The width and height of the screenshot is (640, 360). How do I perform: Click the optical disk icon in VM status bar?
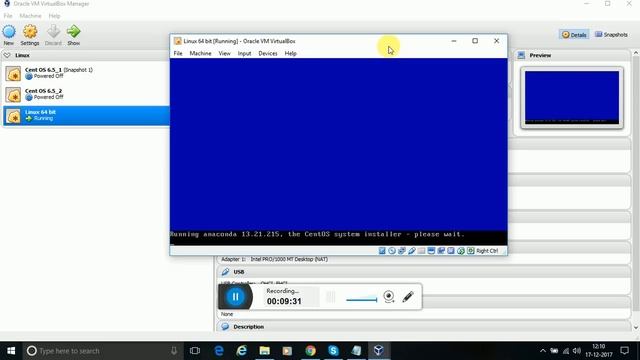click(x=392, y=251)
